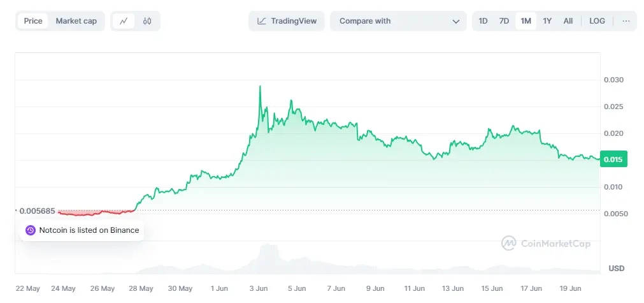Expand the Compare with dropdown
644x303 pixels.
398,21
